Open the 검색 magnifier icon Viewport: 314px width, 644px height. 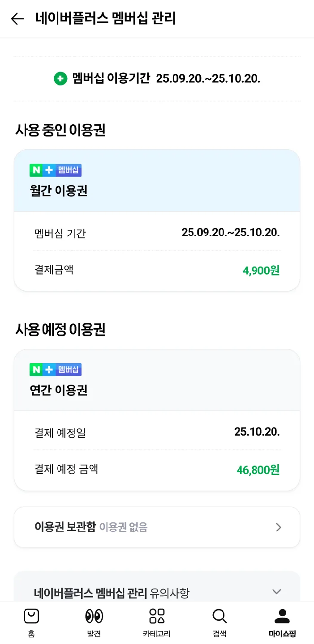(219, 616)
